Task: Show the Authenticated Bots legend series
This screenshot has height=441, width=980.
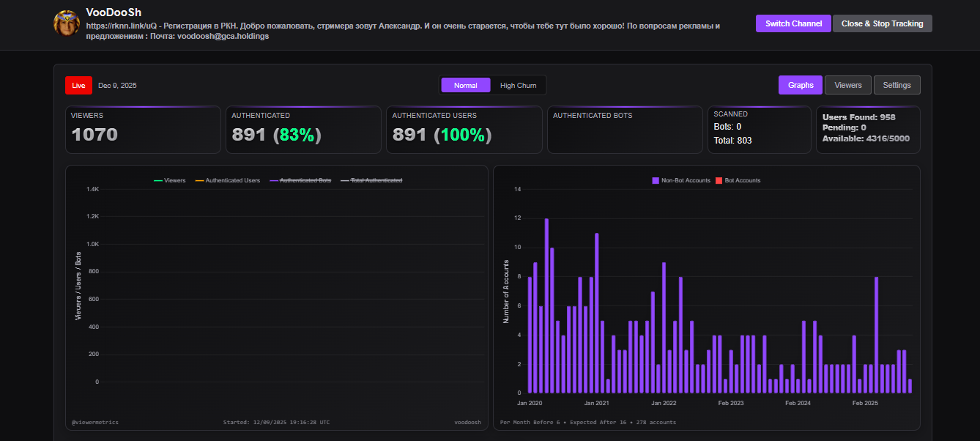Action: click(300, 180)
